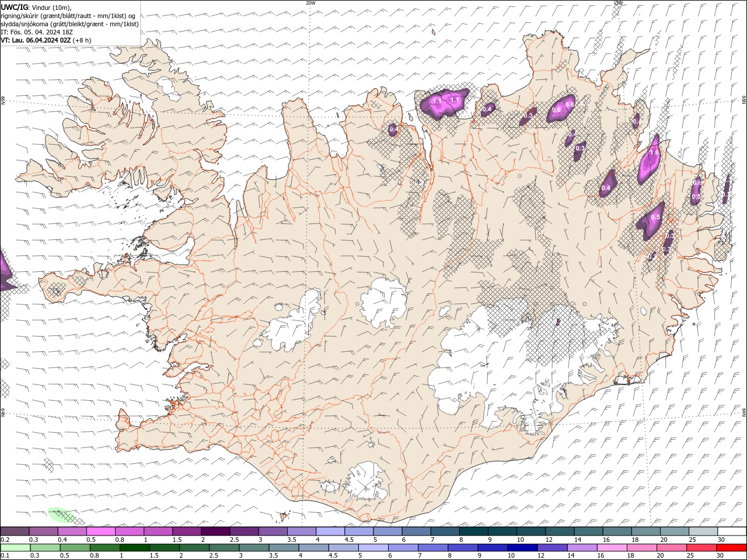This screenshot has width=747, height=560.
Task: Click the 'VT: Lau. 06.04.2024 02Z (+8 h)' line
Action: 46,40
